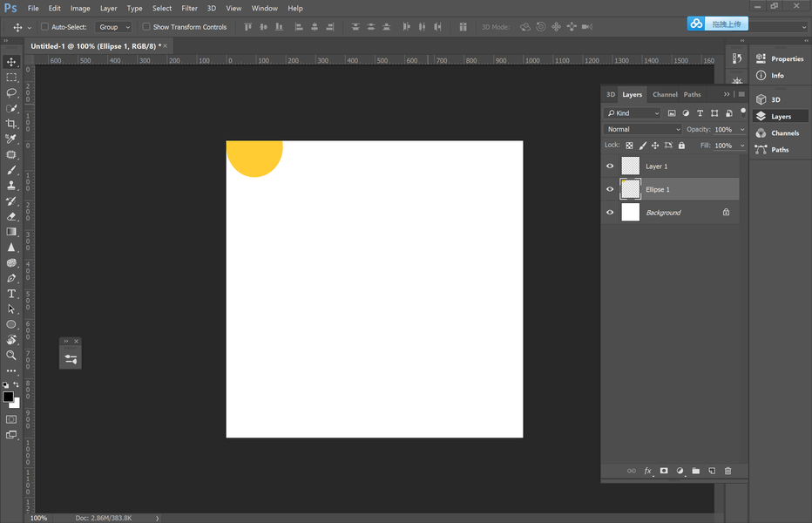Viewport: 812px width, 523px height.
Task: Switch to the Paths tab in Layers panel
Action: pos(692,94)
